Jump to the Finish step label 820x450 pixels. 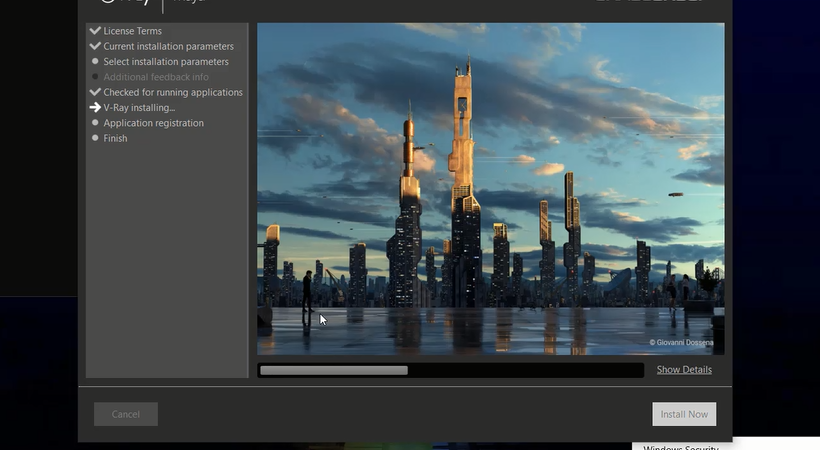pyautogui.click(x=115, y=138)
